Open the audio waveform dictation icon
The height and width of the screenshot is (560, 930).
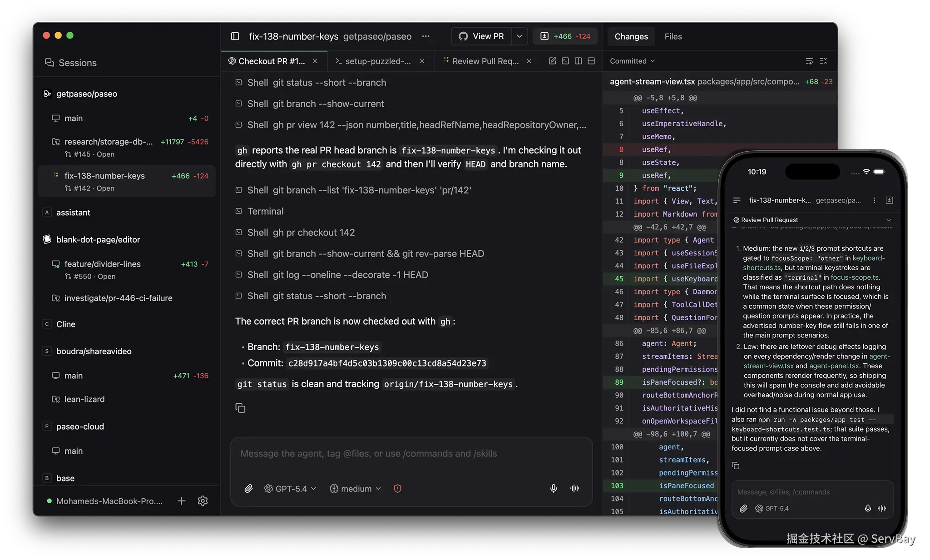pyautogui.click(x=575, y=489)
